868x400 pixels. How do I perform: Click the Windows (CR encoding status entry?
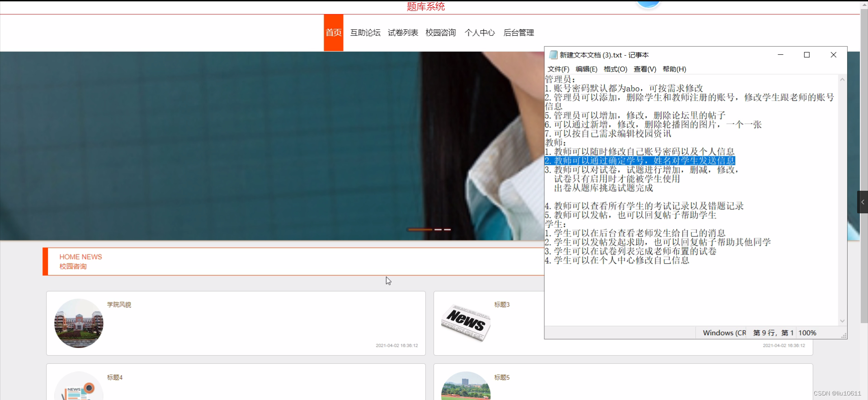coord(724,333)
